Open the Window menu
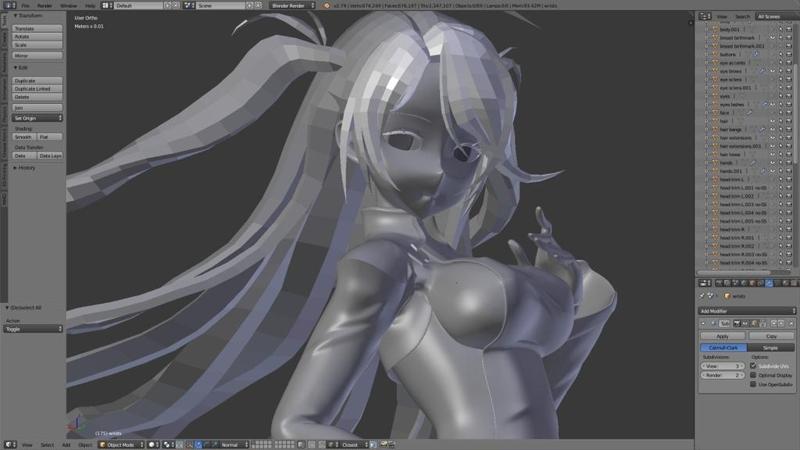The image size is (800, 450). (69, 5)
